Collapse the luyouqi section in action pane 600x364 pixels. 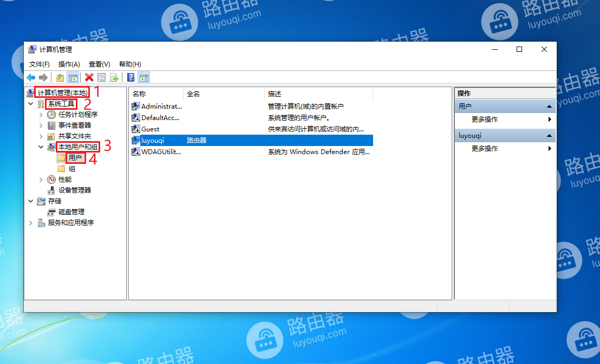[549, 136]
